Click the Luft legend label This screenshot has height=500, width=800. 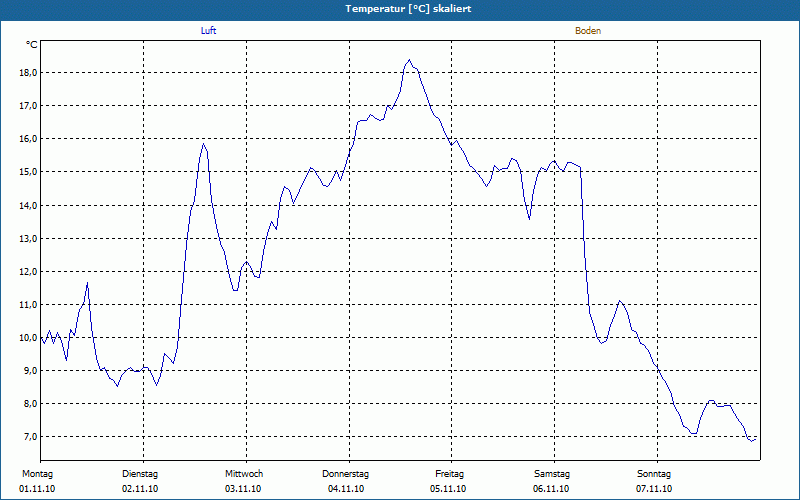coord(208,31)
